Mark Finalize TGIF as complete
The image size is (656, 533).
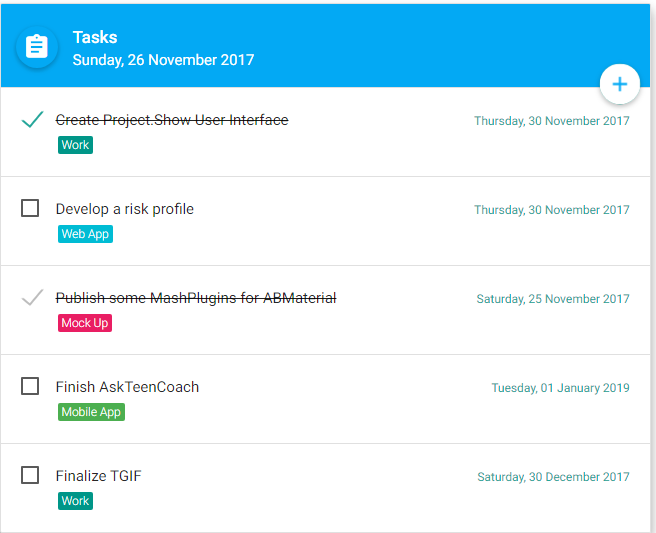30,475
